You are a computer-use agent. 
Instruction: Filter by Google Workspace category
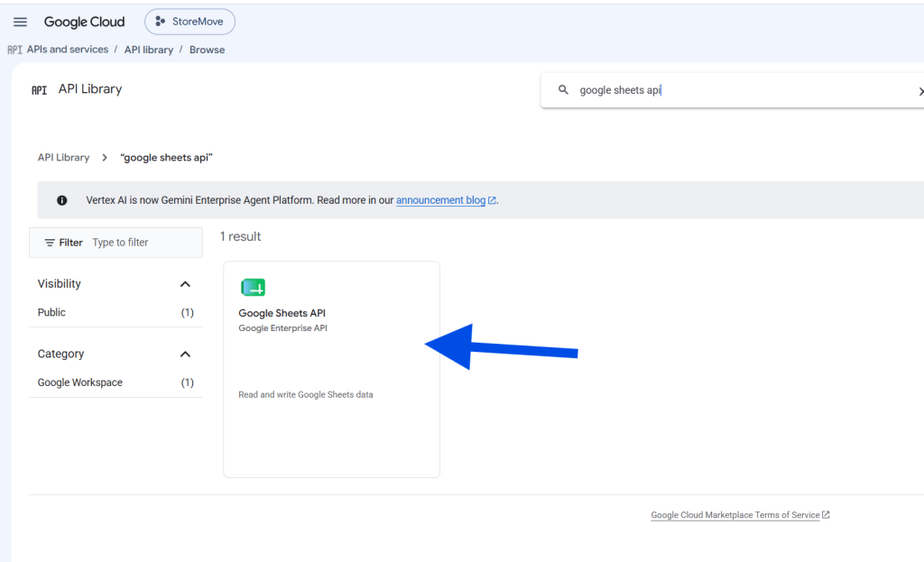(x=115, y=382)
